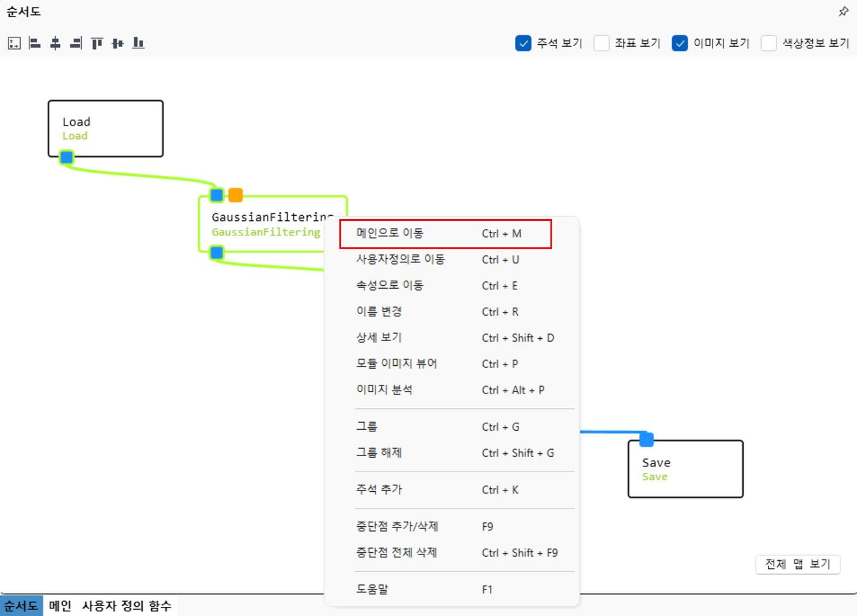Image resolution: width=857 pixels, height=616 pixels.
Task: Align selected nodes to the right
Action: point(76,43)
